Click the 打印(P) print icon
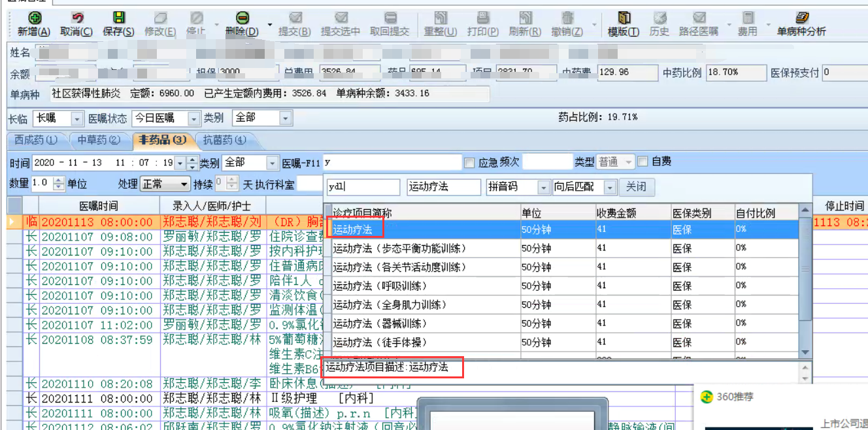 483,19
